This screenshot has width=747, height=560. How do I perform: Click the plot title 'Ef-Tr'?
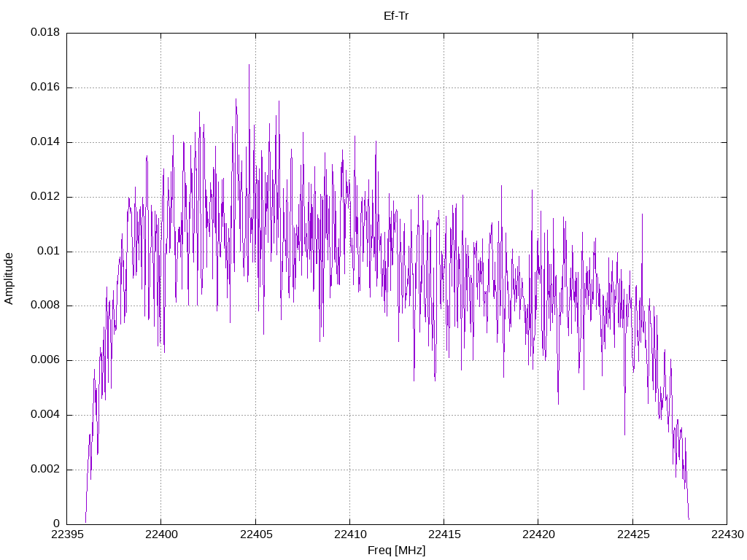coord(396,16)
